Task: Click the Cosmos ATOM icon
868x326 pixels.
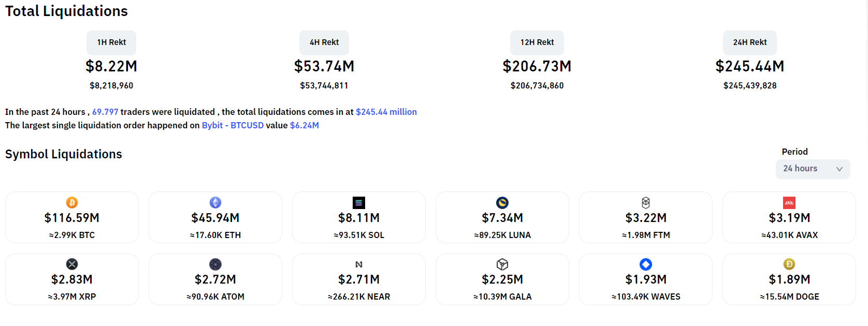Action: (x=215, y=264)
